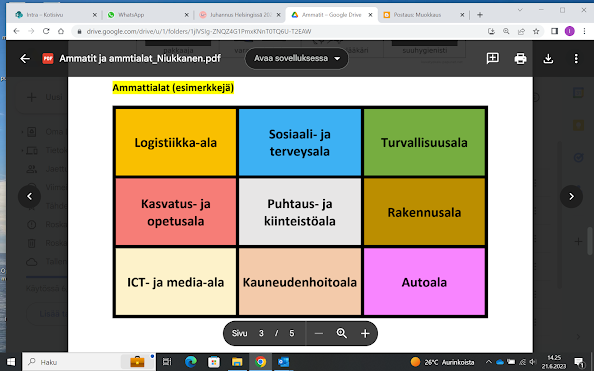
Task: Open Task View on the taskbar
Action: pyautogui.click(x=167, y=362)
